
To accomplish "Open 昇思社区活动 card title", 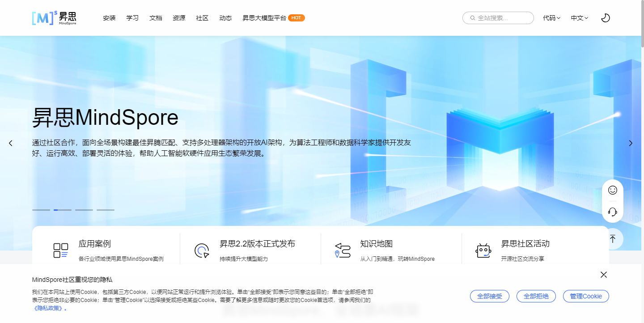I will tap(525, 244).
